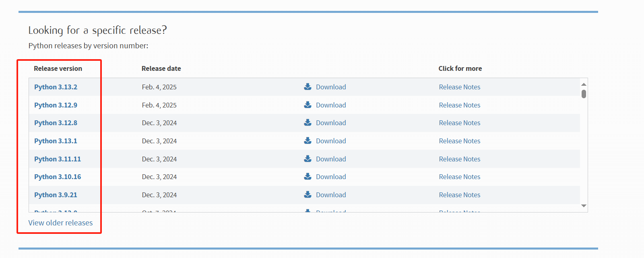Image resolution: width=644 pixels, height=258 pixels.
Task: Open the Python 3.10.16 release link
Action: click(58, 177)
